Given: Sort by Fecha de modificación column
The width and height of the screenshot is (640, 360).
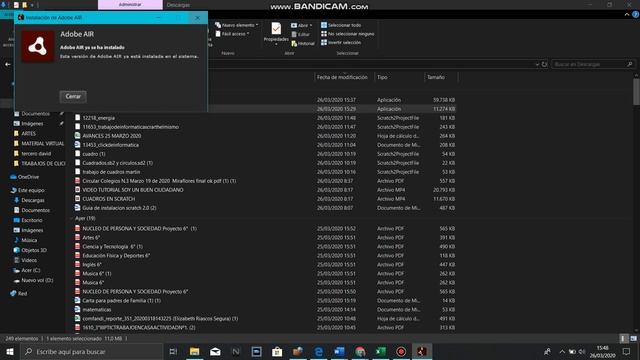Looking at the screenshot, I should [342, 77].
